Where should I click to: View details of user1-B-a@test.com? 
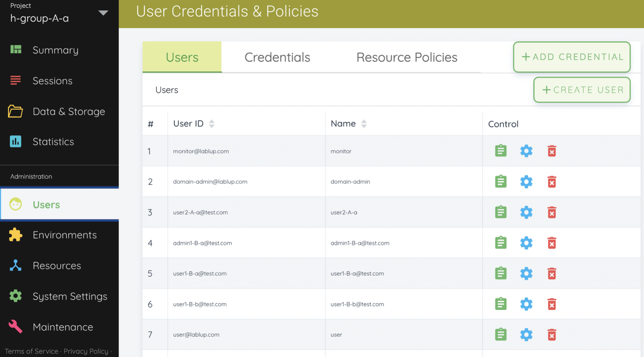501,273
